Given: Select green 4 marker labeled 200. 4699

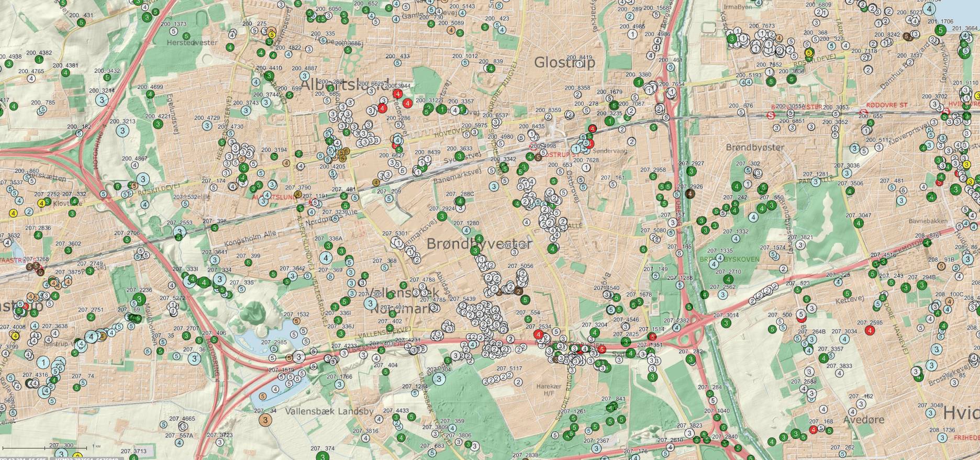Looking at the screenshot, I should click(150, 95).
